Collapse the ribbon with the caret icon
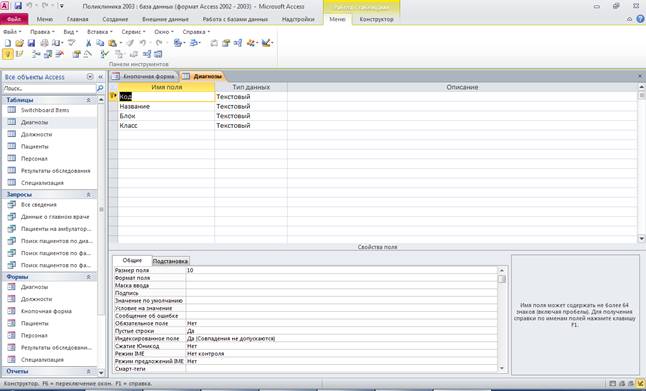Viewport: 646px width, 391px height. tap(630, 19)
